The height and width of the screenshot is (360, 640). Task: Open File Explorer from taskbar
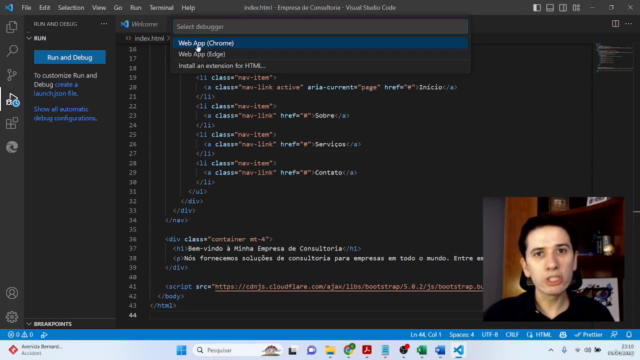330,350
